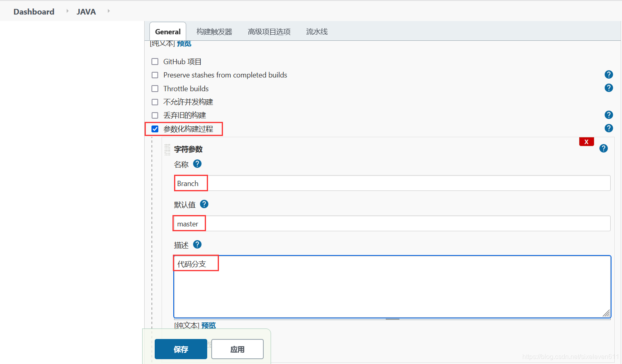Open the 高级项目选项 tab

(x=269, y=31)
